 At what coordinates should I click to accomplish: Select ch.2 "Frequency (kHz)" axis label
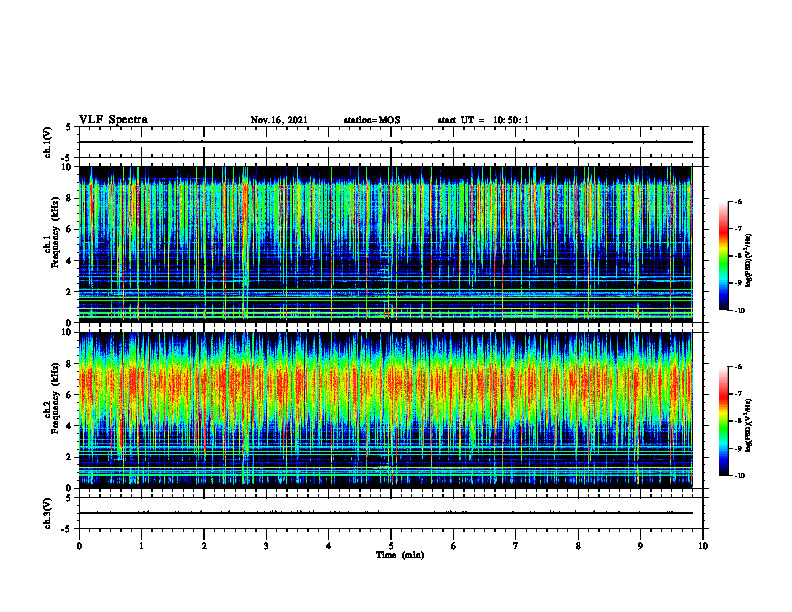(x=55, y=398)
